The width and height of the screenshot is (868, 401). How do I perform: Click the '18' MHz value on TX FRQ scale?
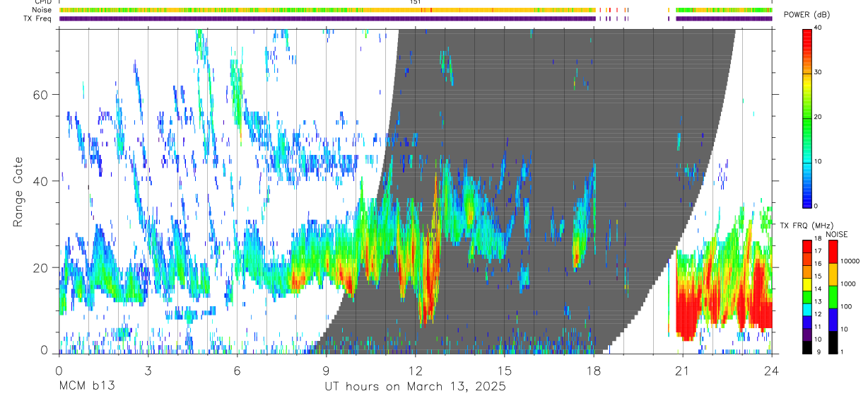click(x=818, y=240)
